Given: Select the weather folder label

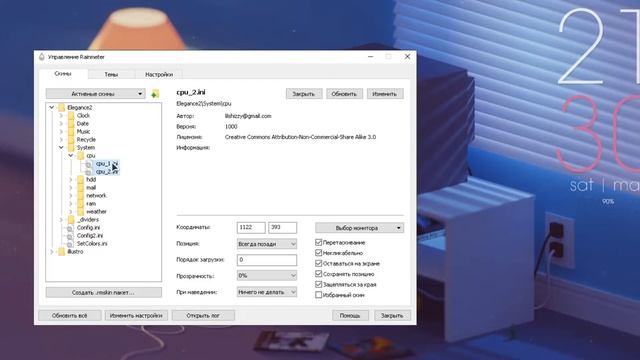Looking at the screenshot, I should point(96,211).
